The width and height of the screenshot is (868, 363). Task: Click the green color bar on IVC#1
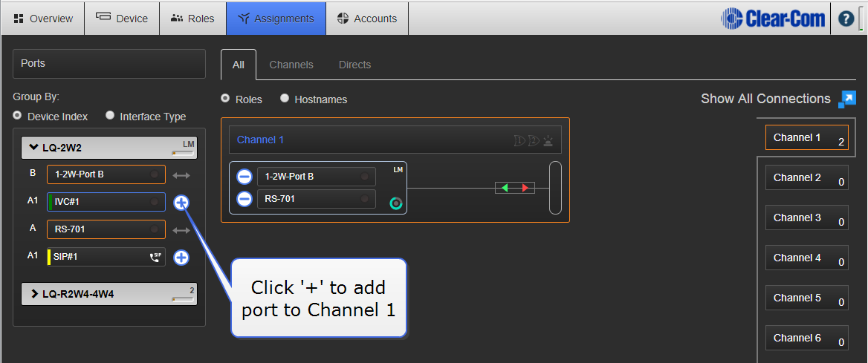51,202
